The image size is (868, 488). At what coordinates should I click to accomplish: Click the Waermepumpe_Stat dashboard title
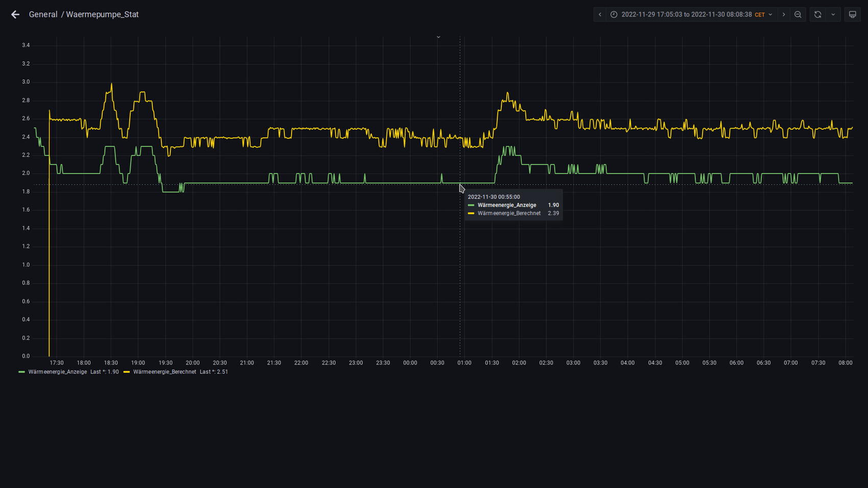click(102, 14)
